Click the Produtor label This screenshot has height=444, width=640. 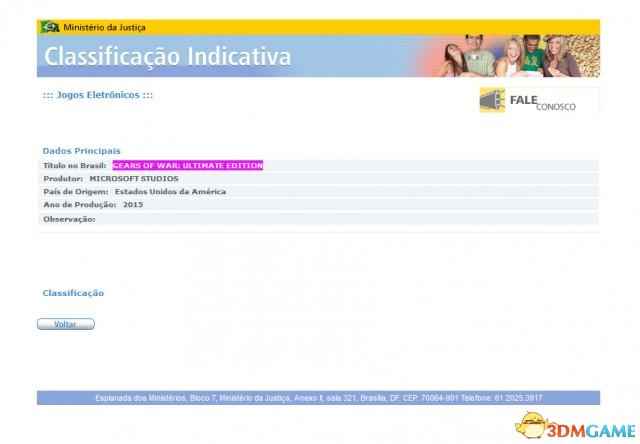pyautogui.click(x=63, y=179)
